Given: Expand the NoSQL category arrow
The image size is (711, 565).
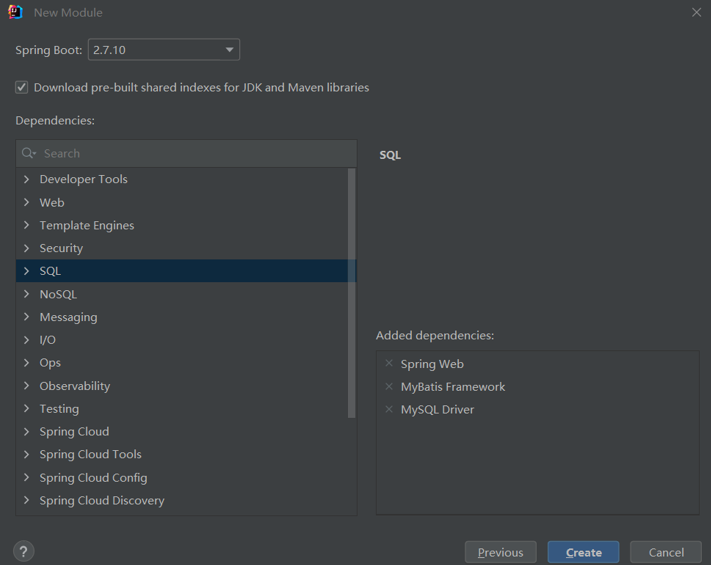Looking at the screenshot, I should (x=27, y=294).
